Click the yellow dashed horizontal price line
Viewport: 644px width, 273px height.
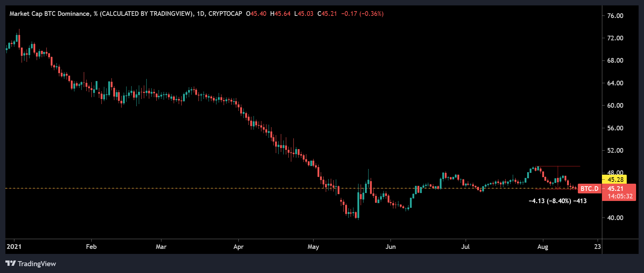point(291,188)
